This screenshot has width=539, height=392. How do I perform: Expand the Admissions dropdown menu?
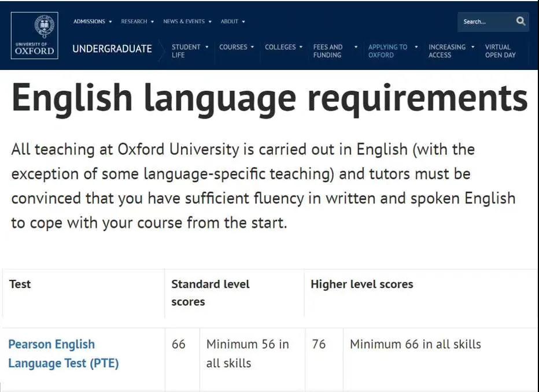point(93,21)
